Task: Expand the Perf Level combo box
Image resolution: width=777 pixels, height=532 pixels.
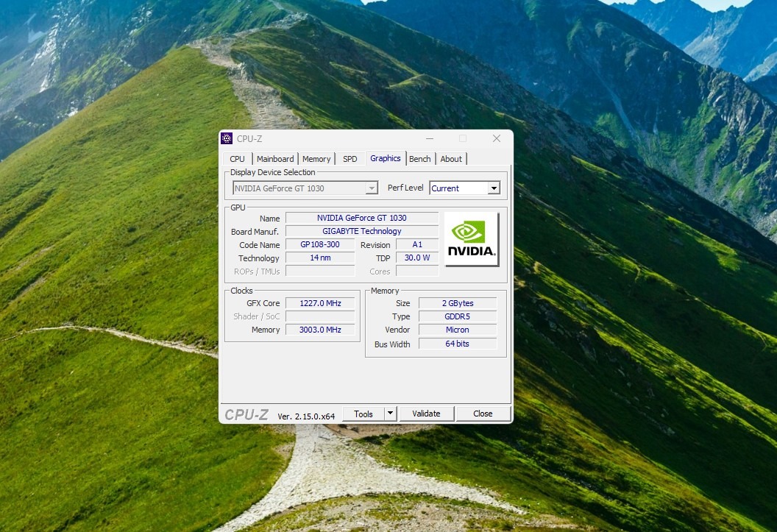Action: [x=464, y=188]
